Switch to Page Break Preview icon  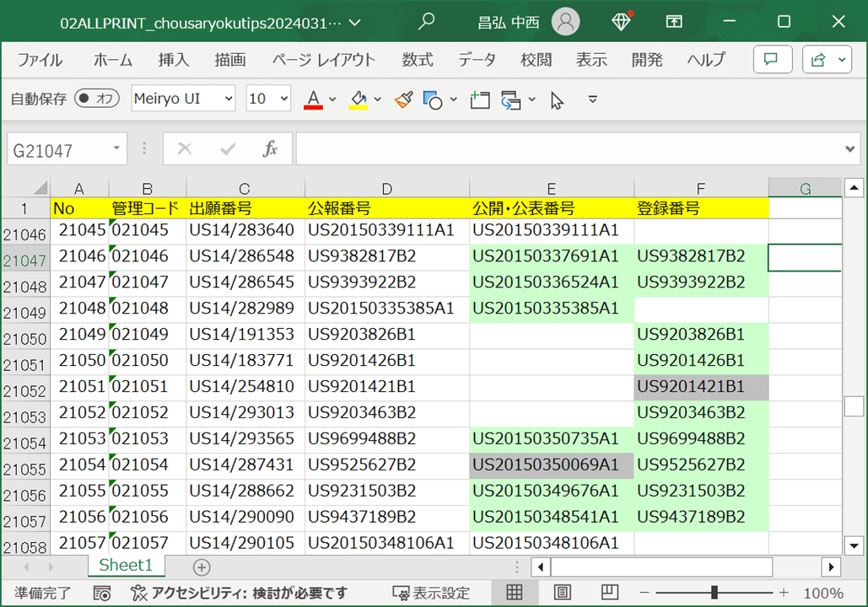pyautogui.click(x=610, y=593)
